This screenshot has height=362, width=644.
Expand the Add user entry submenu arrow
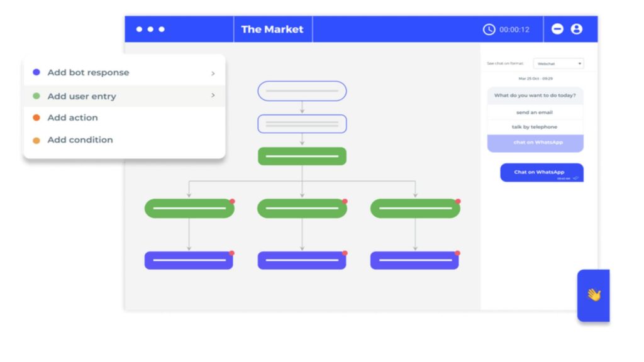(x=213, y=96)
